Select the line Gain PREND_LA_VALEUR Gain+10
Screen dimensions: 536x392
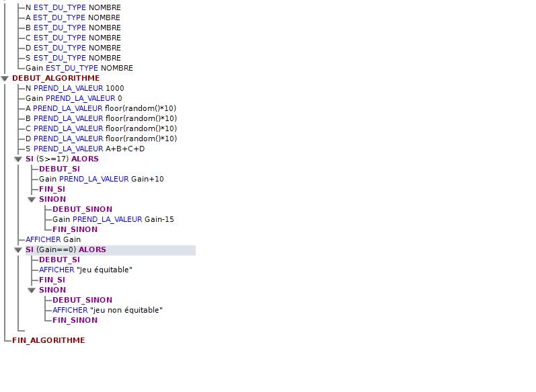101,179
